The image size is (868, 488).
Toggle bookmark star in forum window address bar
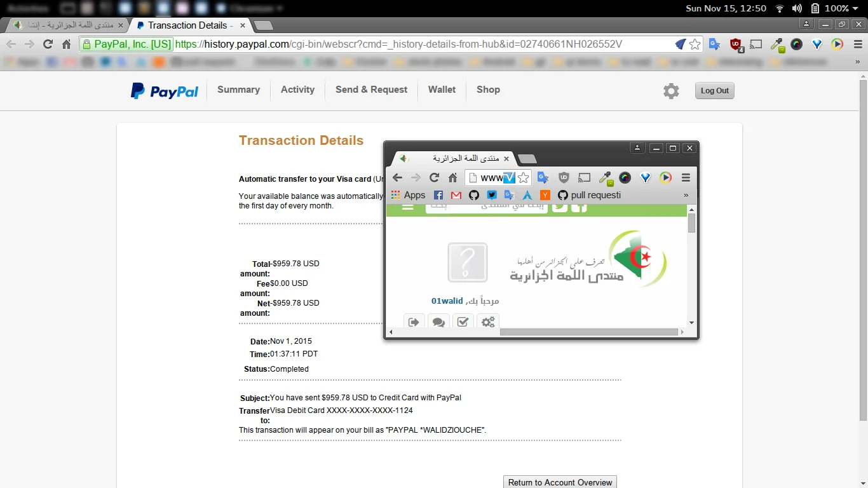click(523, 178)
